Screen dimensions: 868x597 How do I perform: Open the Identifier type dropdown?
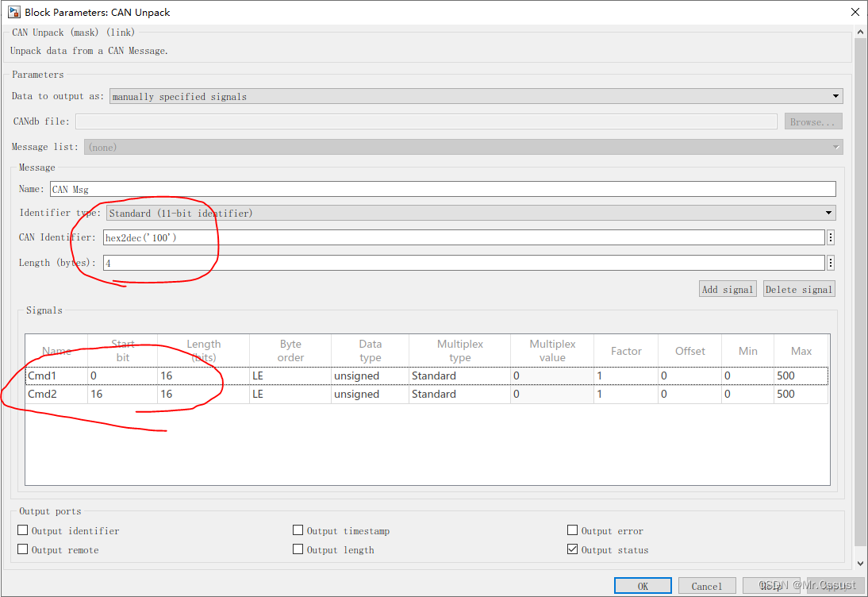click(828, 213)
